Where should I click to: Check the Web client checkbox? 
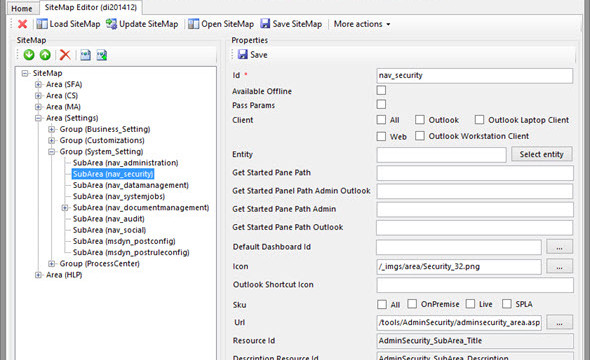pos(381,136)
